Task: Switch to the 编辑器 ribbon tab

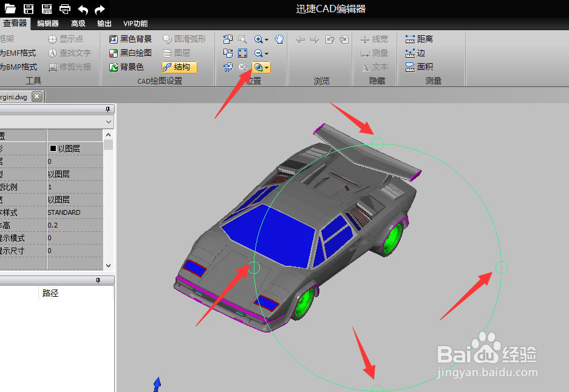Action: [47, 24]
